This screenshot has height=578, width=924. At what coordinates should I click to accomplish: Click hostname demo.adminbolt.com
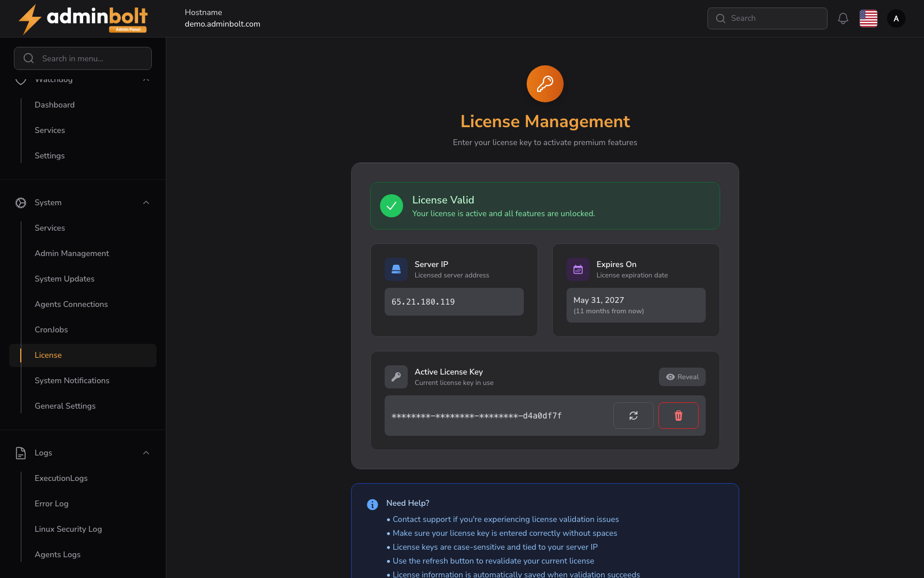[x=222, y=24]
